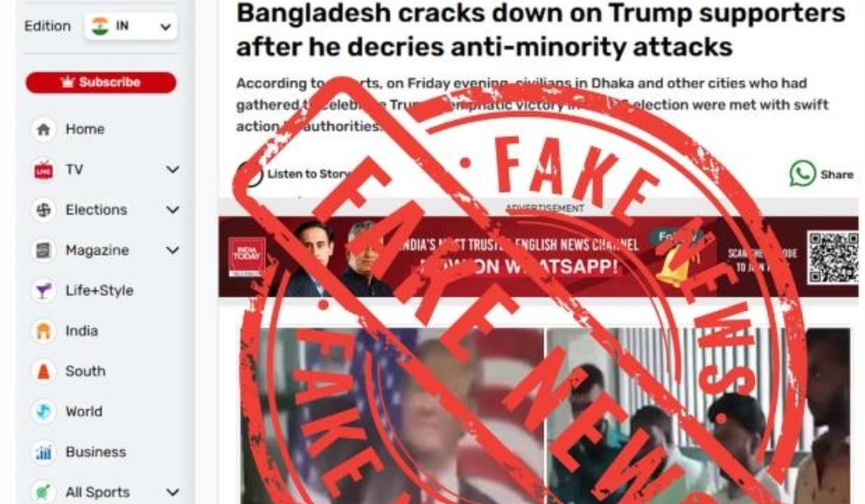Screen dimensions: 865x504
Task: Select the South temple icon
Action: click(43, 371)
